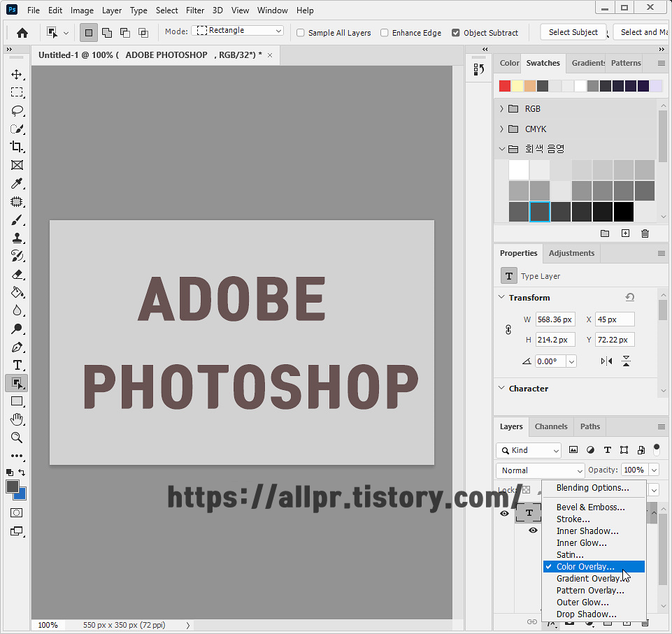672x634 pixels.
Task: Expand the CMYK swatch folder
Action: point(501,129)
